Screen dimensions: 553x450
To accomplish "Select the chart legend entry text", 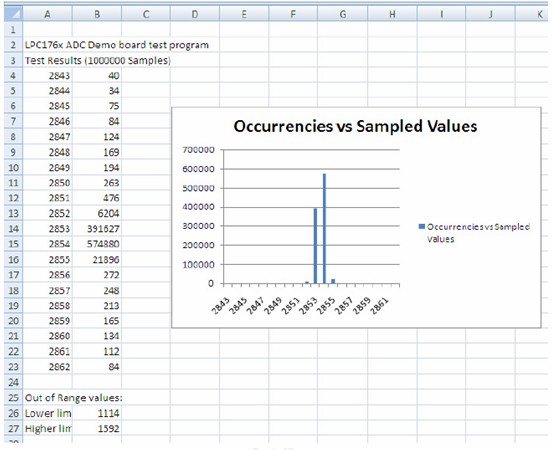I will click(x=478, y=233).
